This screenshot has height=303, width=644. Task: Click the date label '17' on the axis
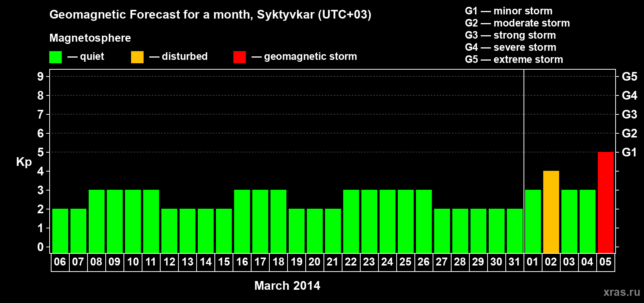260,262
